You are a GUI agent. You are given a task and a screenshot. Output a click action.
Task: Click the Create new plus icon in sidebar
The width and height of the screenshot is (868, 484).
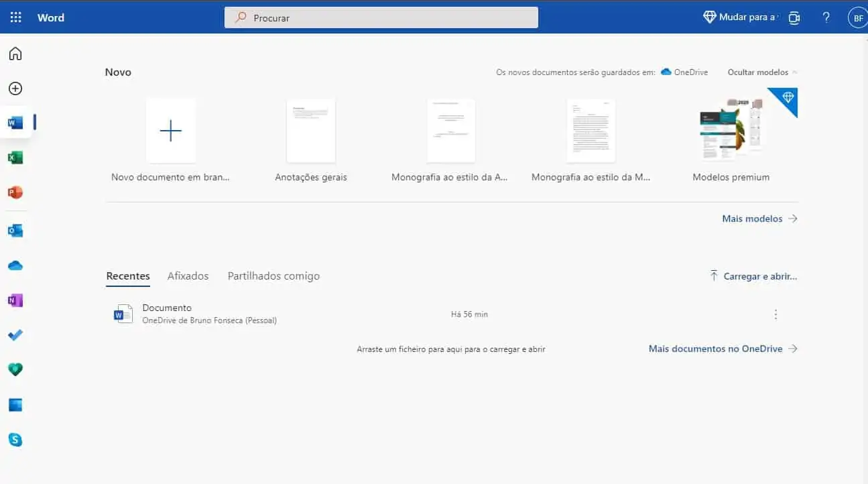pos(15,88)
